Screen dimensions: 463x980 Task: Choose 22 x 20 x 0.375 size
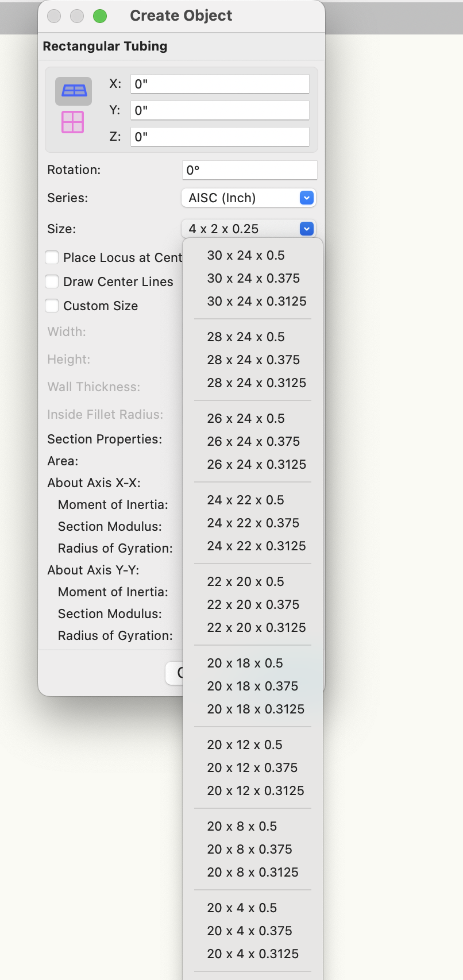tap(253, 604)
